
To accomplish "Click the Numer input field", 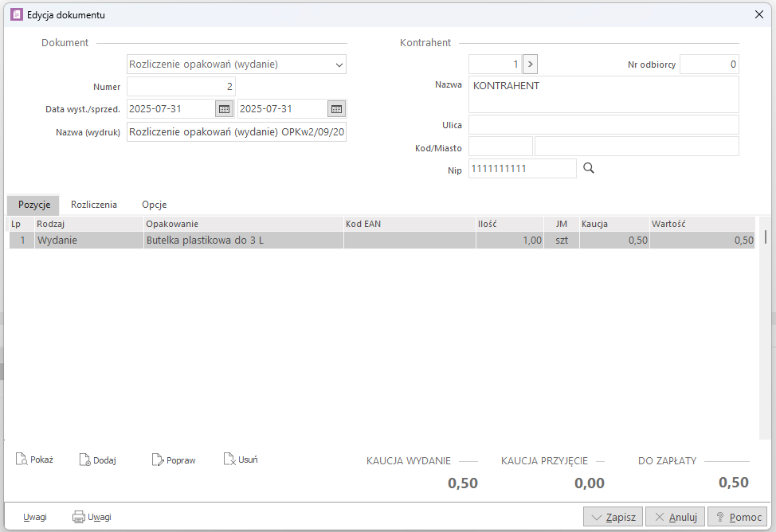I will coord(181,87).
